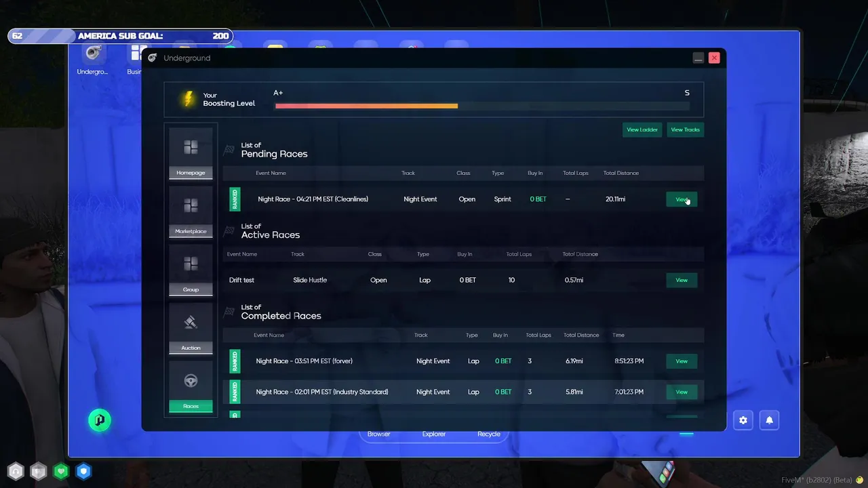Click the America Sub Goal progress bar

pos(120,36)
